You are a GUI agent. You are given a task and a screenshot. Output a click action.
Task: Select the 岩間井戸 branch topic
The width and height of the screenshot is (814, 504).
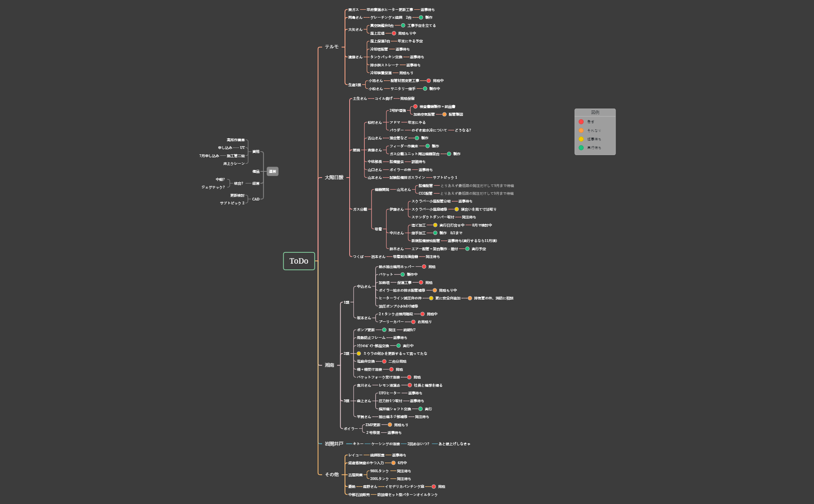[x=334, y=444]
